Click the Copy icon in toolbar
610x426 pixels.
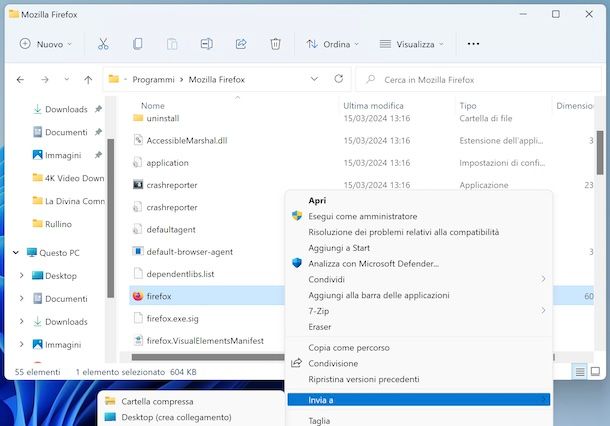pyautogui.click(x=138, y=44)
